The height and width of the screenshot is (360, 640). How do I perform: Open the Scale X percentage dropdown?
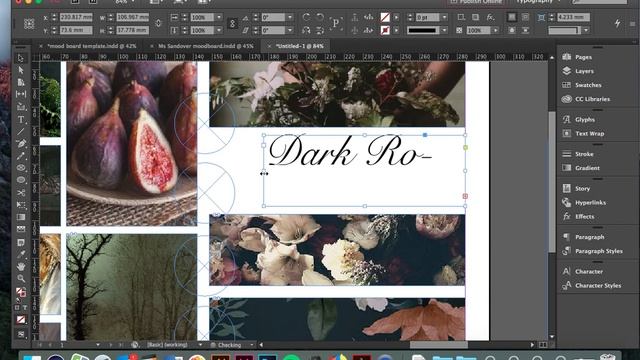click(219, 17)
